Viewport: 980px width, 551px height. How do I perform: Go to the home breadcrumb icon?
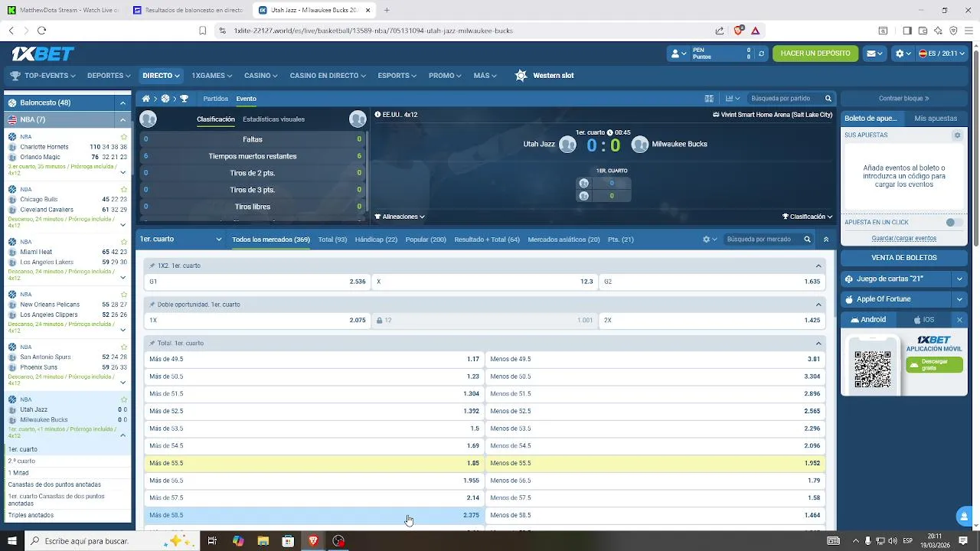click(x=145, y=99)
